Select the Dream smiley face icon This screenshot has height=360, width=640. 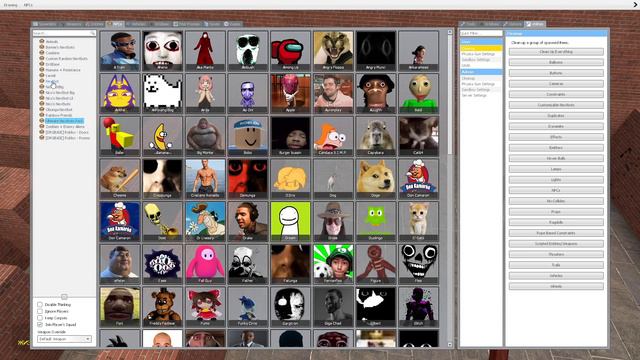click(x=290, y=221)
